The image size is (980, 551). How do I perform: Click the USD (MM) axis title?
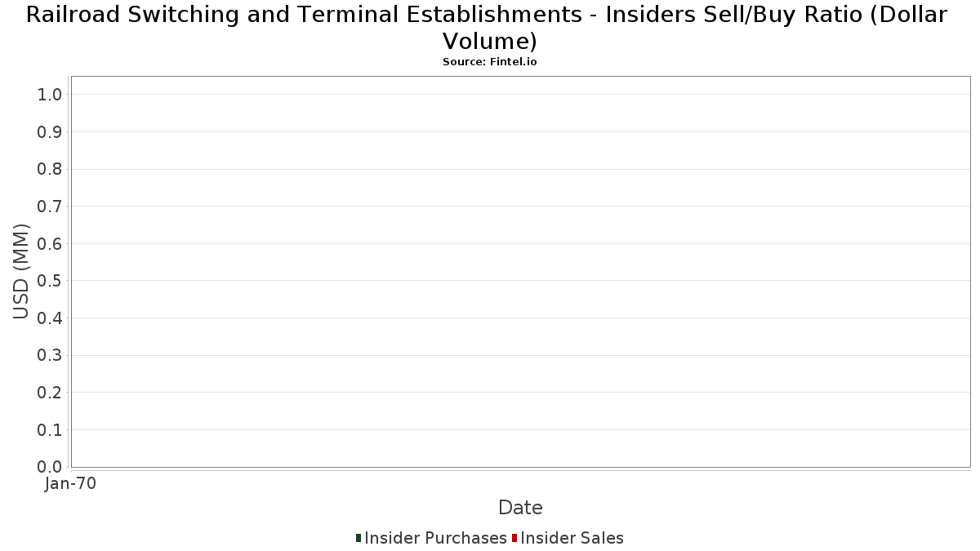point(21,272)
